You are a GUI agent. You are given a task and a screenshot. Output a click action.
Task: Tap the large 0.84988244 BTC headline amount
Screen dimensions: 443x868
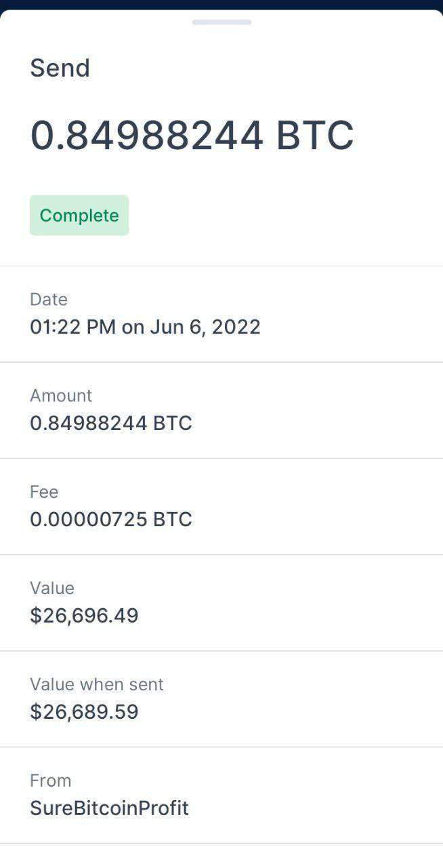point(192,135)
